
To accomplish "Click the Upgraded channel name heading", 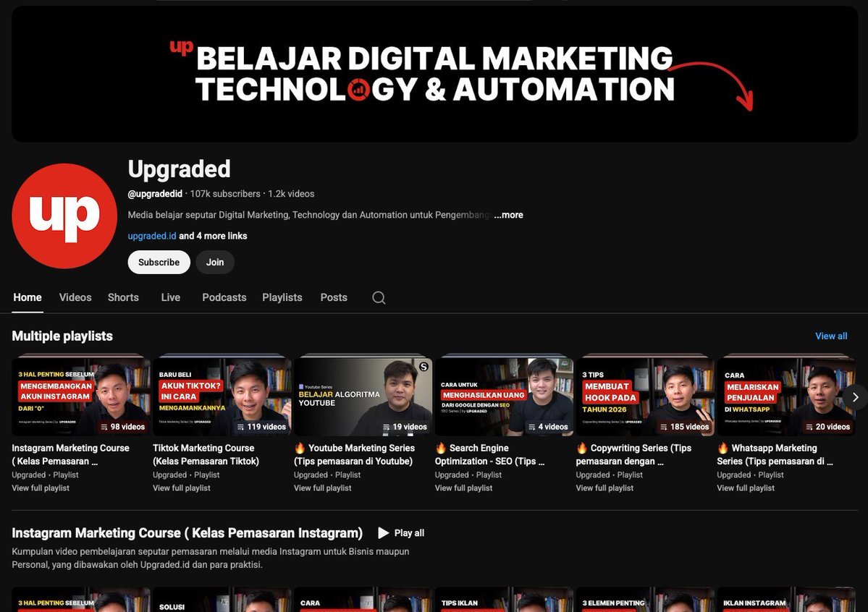I will tap(180, 169).
